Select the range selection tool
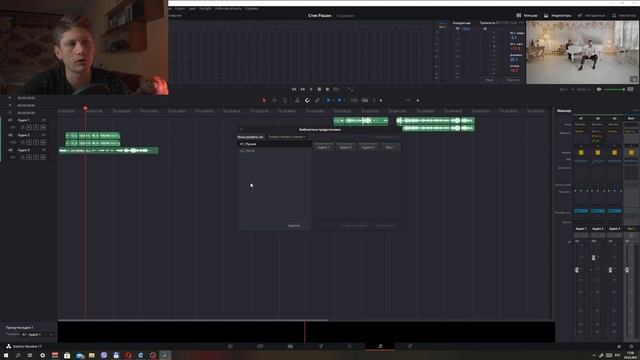 point(275,100)
